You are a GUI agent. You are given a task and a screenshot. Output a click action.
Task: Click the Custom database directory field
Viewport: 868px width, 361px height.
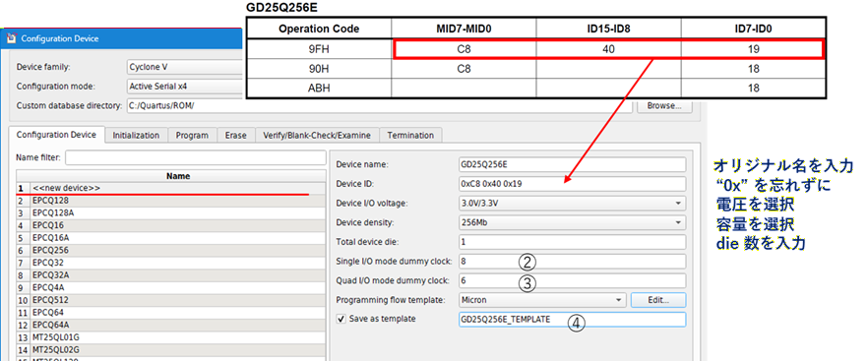(x=379, y=106)
